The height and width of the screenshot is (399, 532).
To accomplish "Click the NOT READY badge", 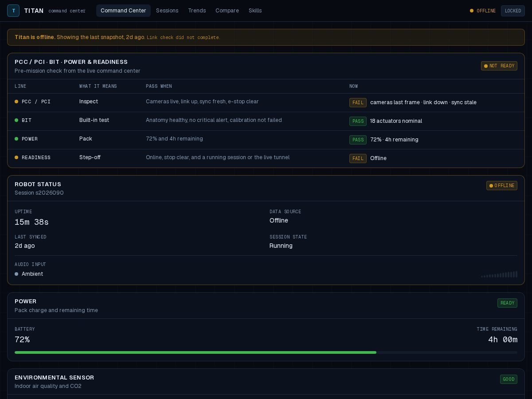I will [499, 66].
